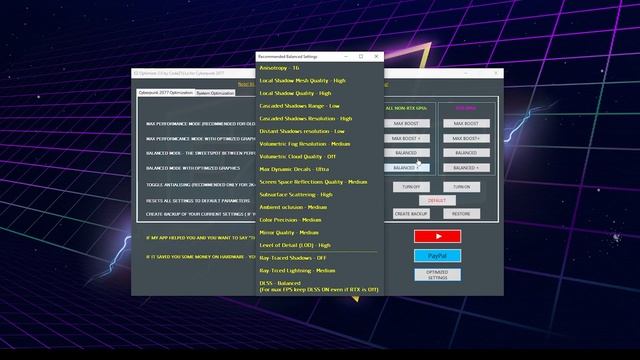
Task: Open the YouTube channel via red play button
Action: pyautogui.click(x=437, y=236)
